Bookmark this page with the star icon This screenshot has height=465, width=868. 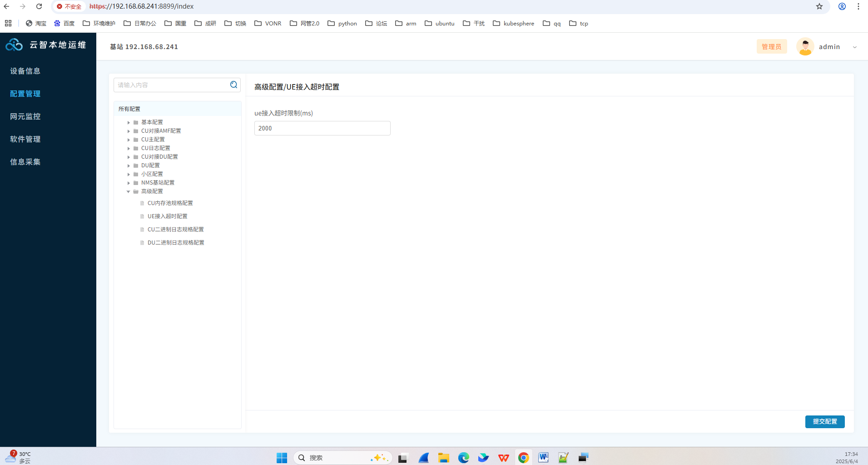tap(819, 6)
